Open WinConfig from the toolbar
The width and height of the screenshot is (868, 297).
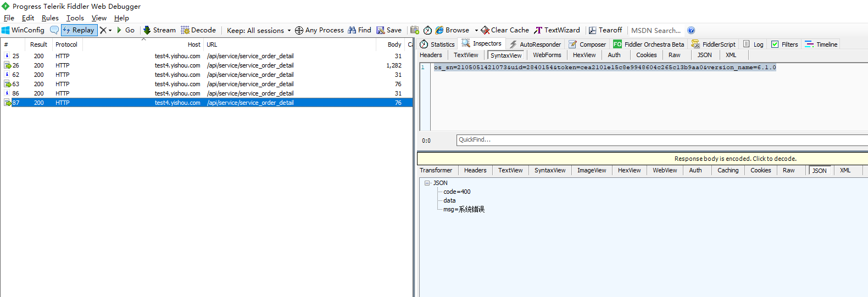point(23,30)
